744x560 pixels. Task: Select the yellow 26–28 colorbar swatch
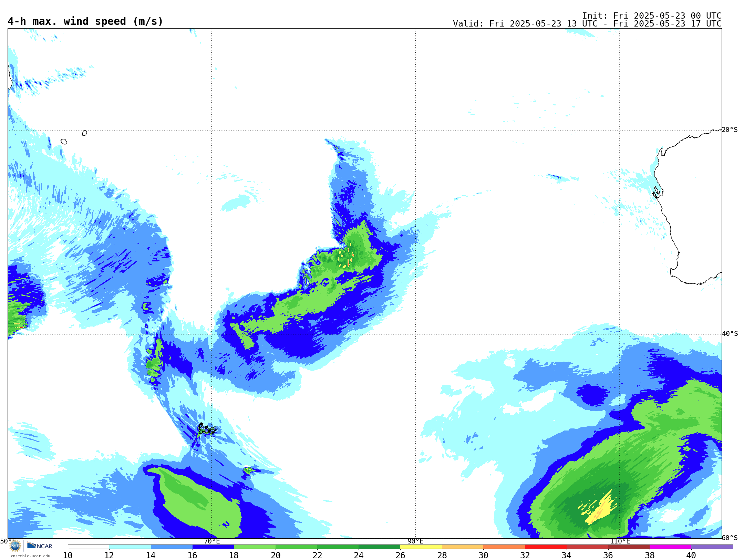421,547
